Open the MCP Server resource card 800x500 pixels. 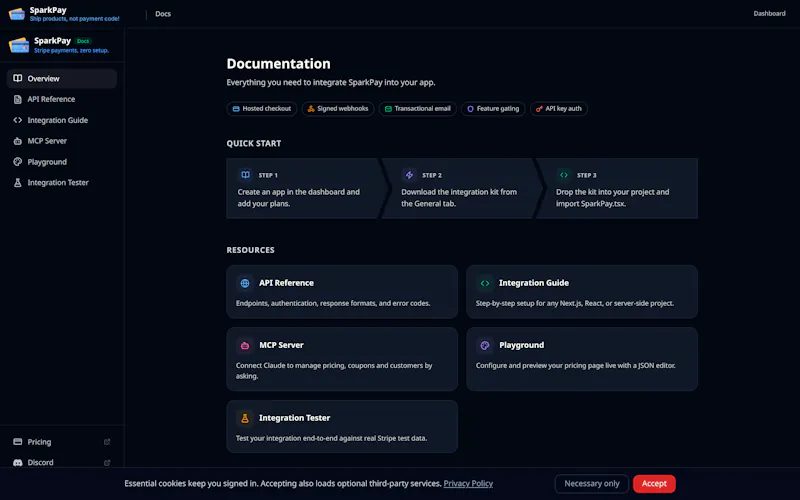[x=342, y=359]
